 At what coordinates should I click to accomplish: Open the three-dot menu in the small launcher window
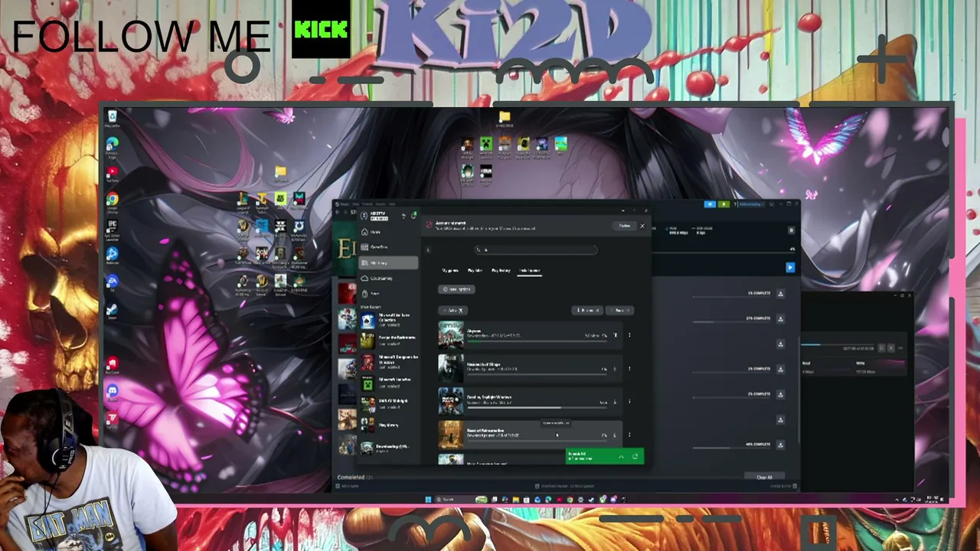[x=900, y=348]
